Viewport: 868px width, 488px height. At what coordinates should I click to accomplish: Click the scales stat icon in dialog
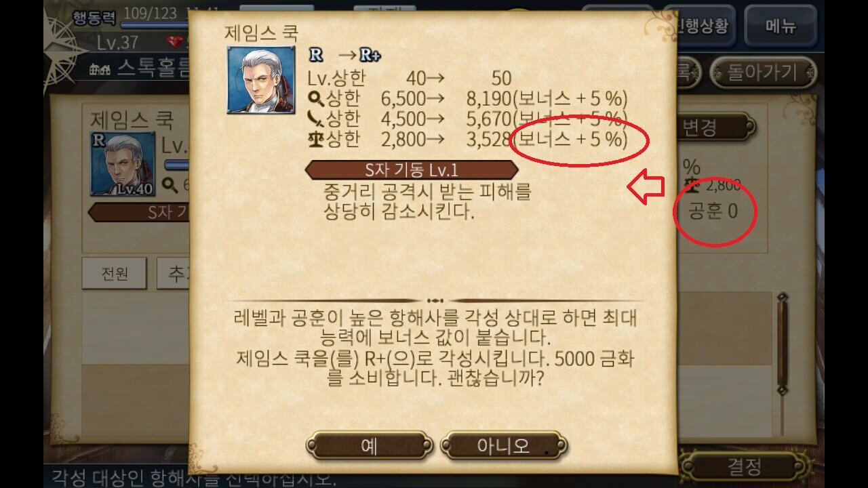(315, 139)
